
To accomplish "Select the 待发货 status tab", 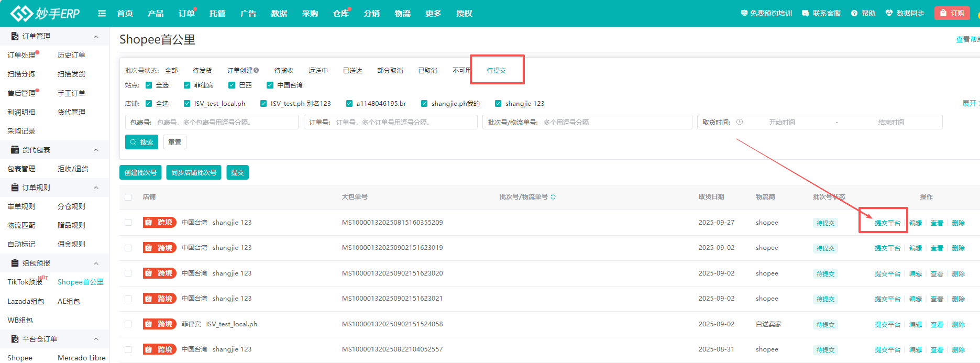I will tap(202, 70).
